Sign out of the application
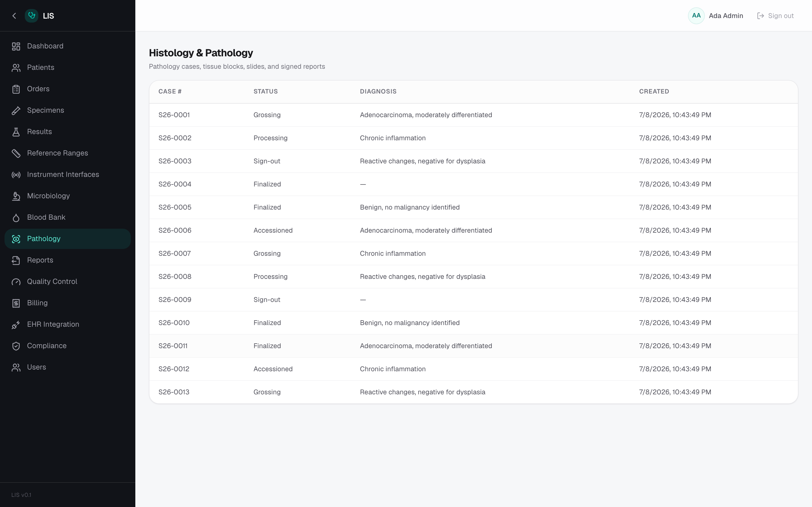Viewport: 812px width, 507px height. [775, 16]
